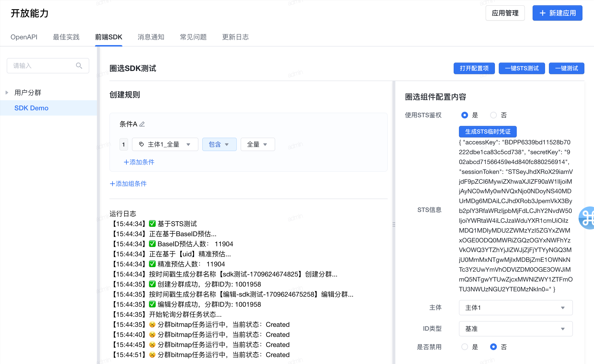Screen dimensions: 594x364
Task: Click the edit pencil next to 条件A
Action: [x=142, y=124]
